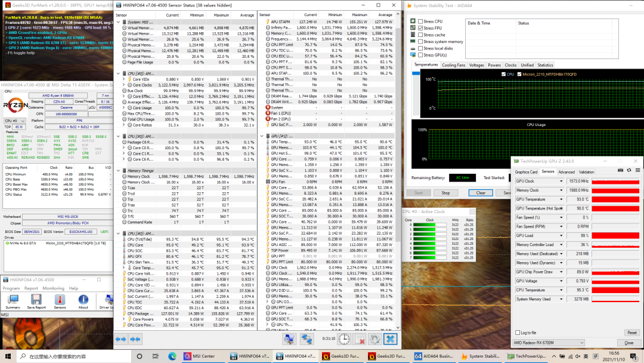Open the GPU Clock sensor dropdown in GPU-Z
The width and height of the screenshot is (644, 363).
561,181
